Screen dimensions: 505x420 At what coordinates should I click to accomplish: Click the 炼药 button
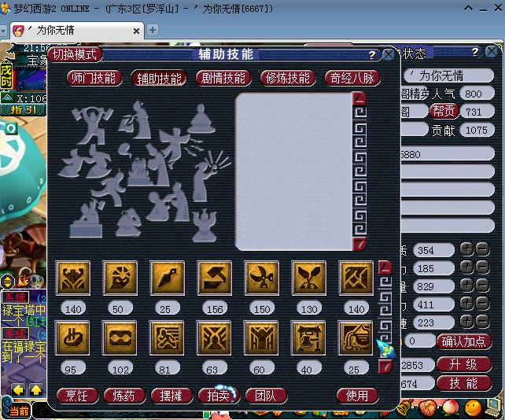pos(124,396)
